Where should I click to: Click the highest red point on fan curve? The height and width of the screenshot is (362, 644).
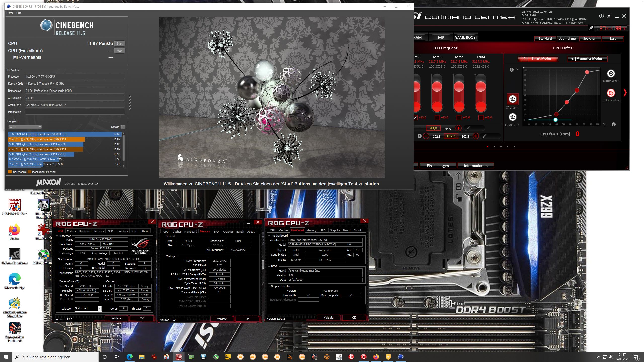(587, 72)
